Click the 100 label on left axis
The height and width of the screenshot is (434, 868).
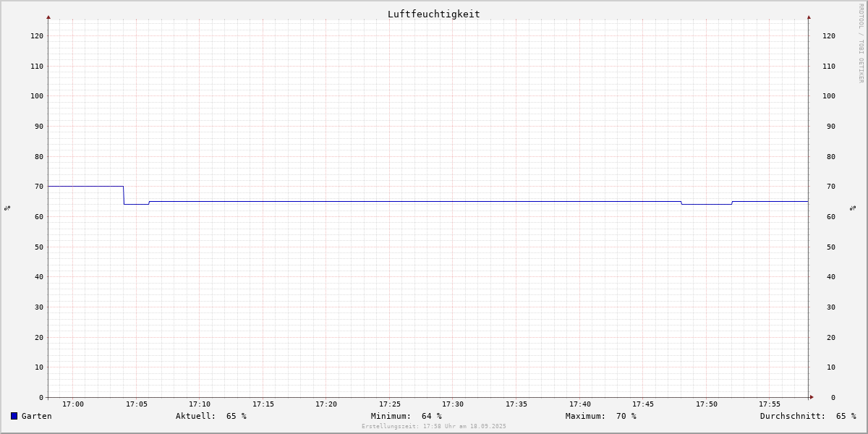[x=37, y=96]
